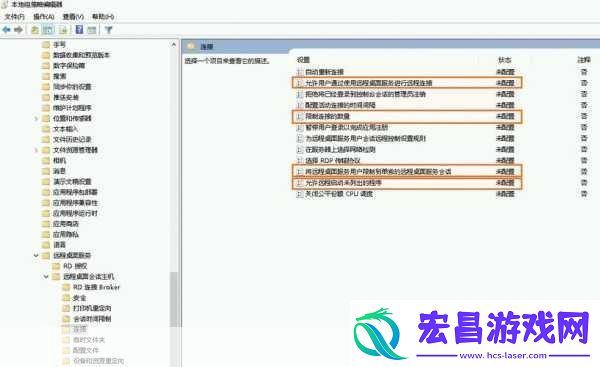Image resolution: width=600 pixels, height=367 pixels.
Task: Select the 允许远程启动未列出的程序 policy
Action: (x=343, y=183)
